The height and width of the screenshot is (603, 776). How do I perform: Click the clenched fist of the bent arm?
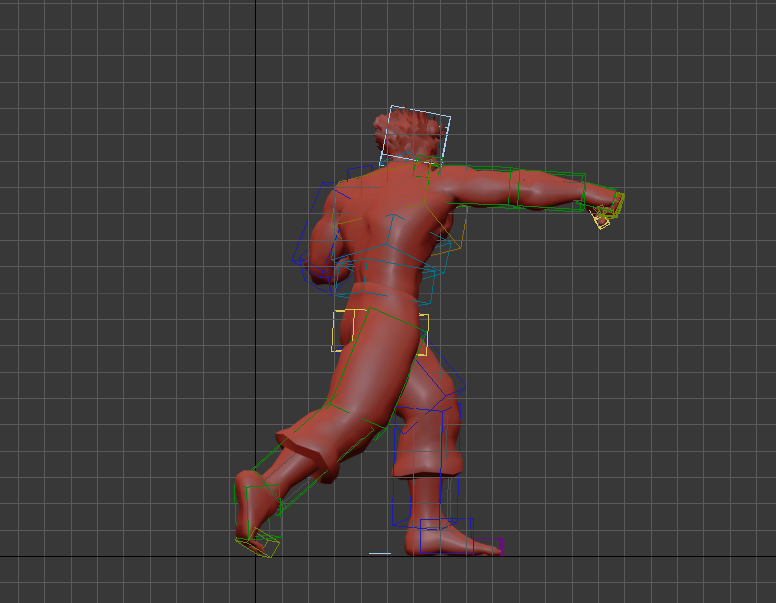point(330,268)
